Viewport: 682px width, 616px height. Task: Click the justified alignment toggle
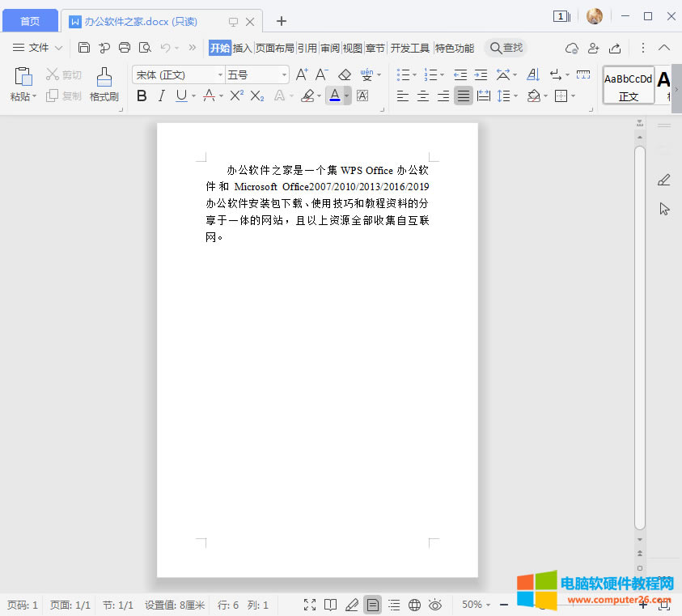pyautogui.click(x=464, y=97)
